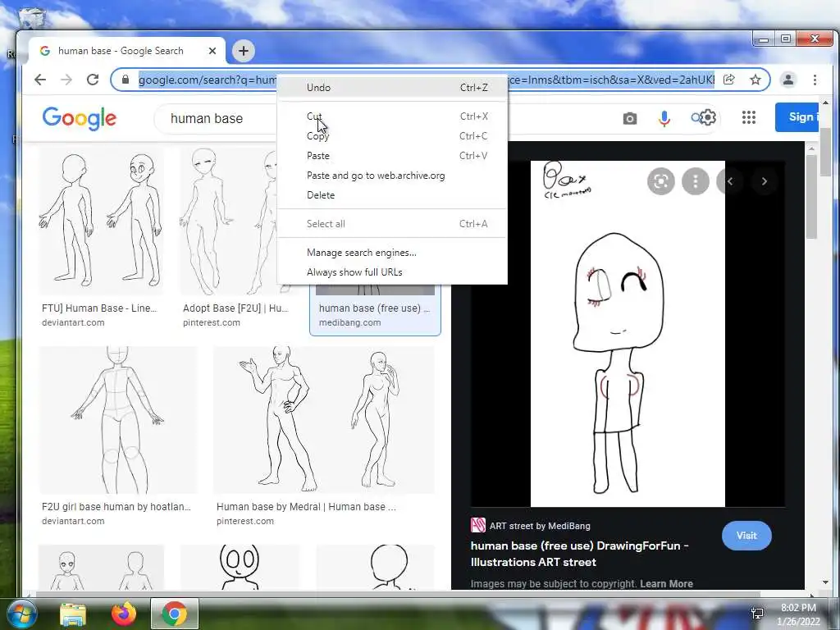Viewport: 840px width, 630px height.
Task: Open F2U girl base human thumbnail
Action: click(x=118, y=420)
